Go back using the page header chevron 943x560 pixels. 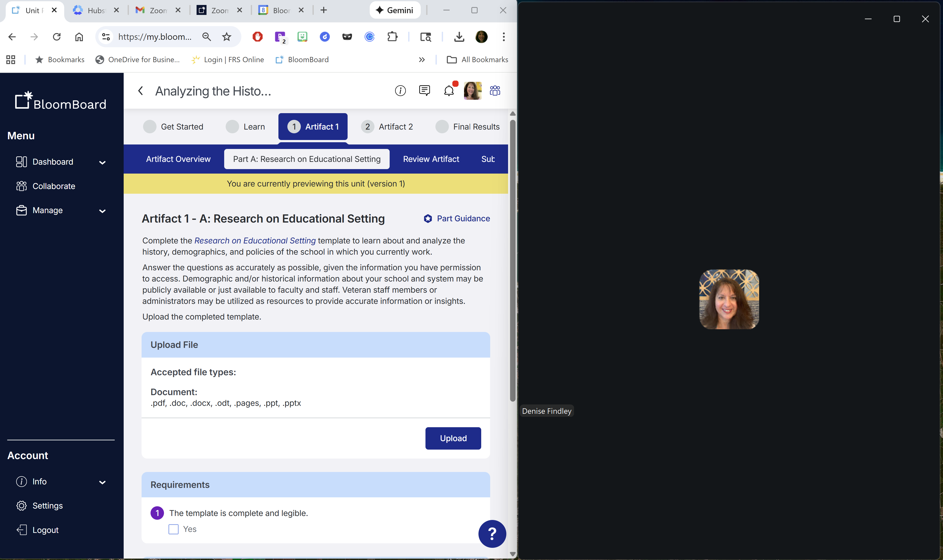(x=140, y=91)
